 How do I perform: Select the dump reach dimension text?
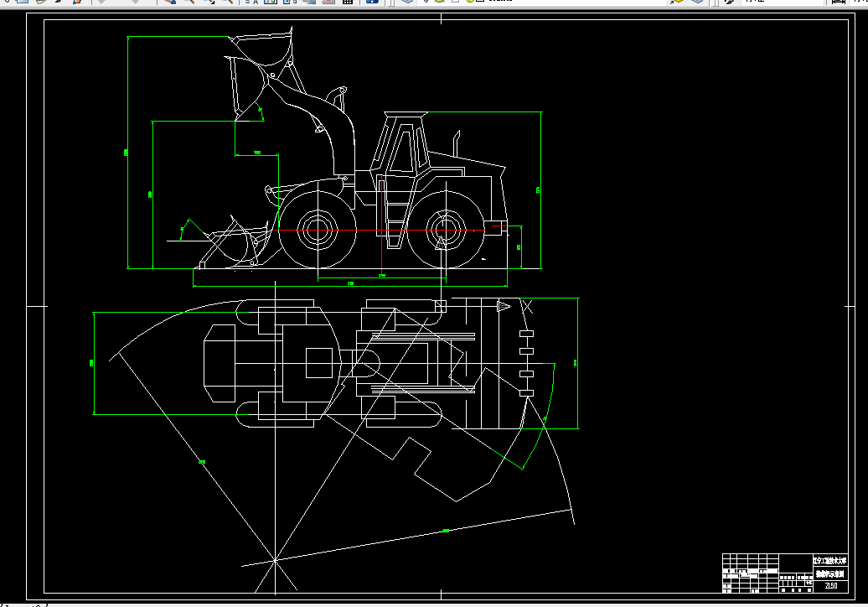pyautogui.click(x=257, y=153)
